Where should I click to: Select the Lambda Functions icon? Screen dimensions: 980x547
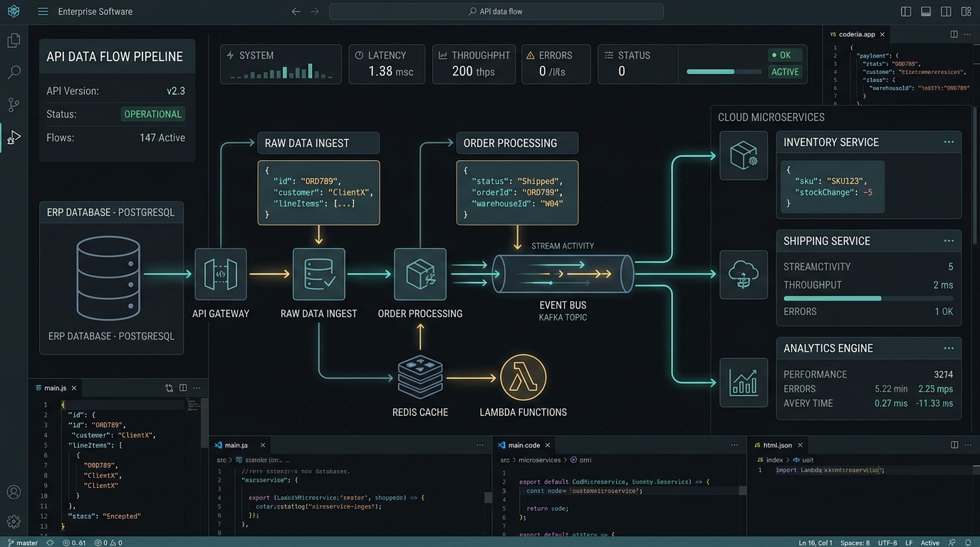tap(523, 377)
